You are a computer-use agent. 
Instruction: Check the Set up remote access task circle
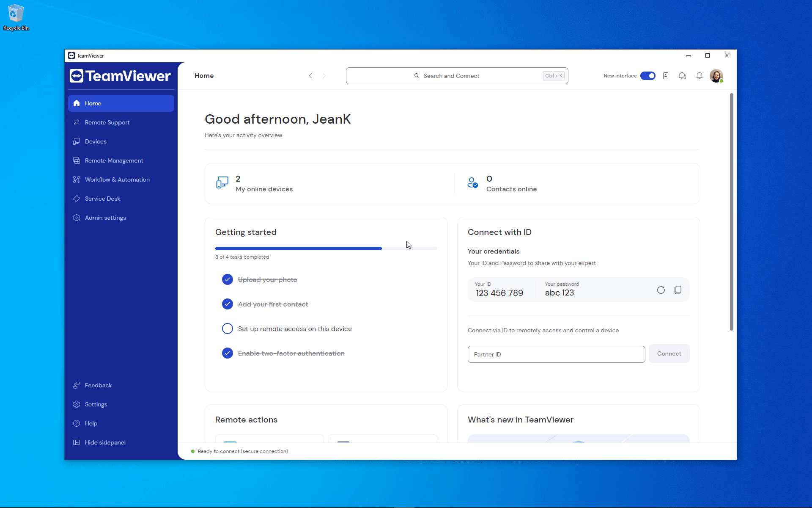click(x=228, y=329)
